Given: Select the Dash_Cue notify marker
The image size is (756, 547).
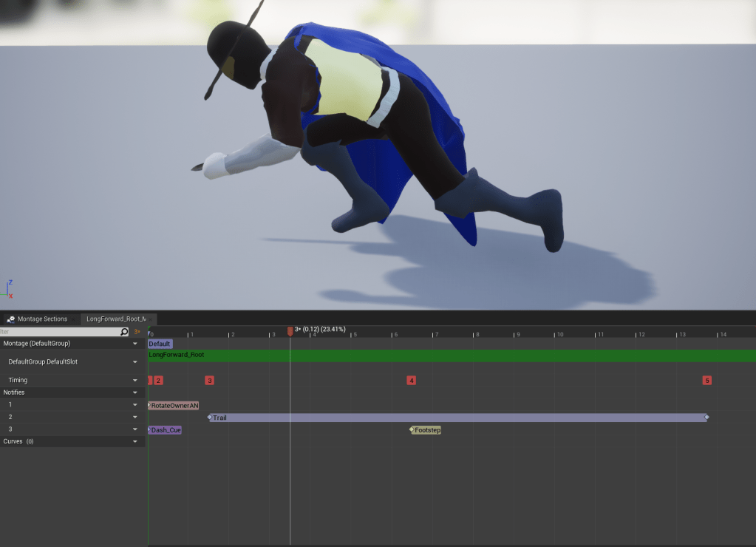Looking at the screenshot, I should click(166, 429).
